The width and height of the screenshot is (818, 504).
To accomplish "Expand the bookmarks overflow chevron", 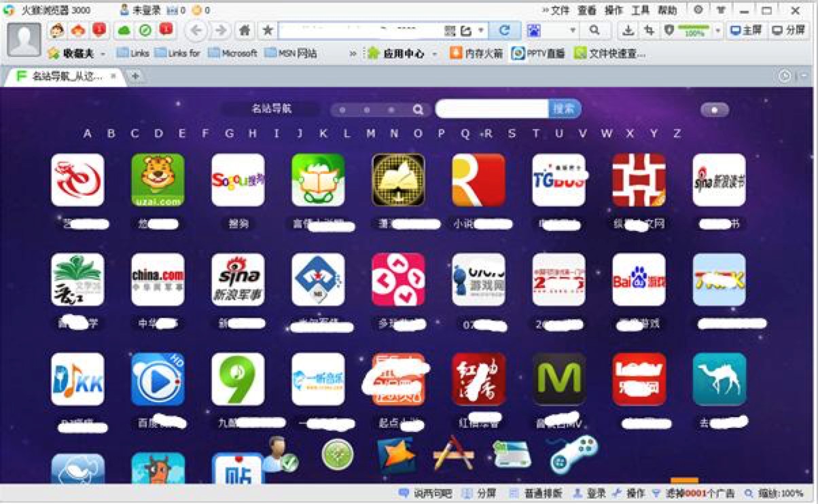I will (x=353, y=54).
